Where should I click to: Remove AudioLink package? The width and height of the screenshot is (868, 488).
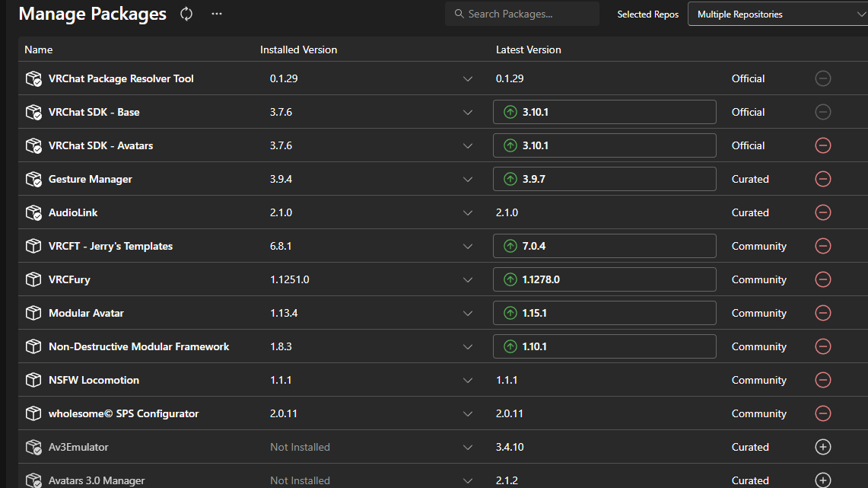click(823, 212)
